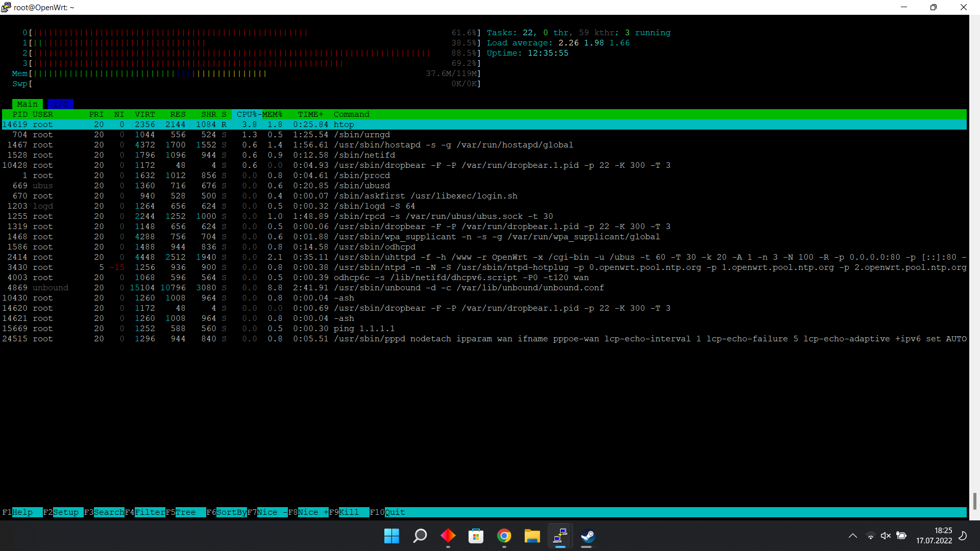Launch Steam from the taskbar
The width and height of the screenshot is (980, 551).
pos(588,536)
